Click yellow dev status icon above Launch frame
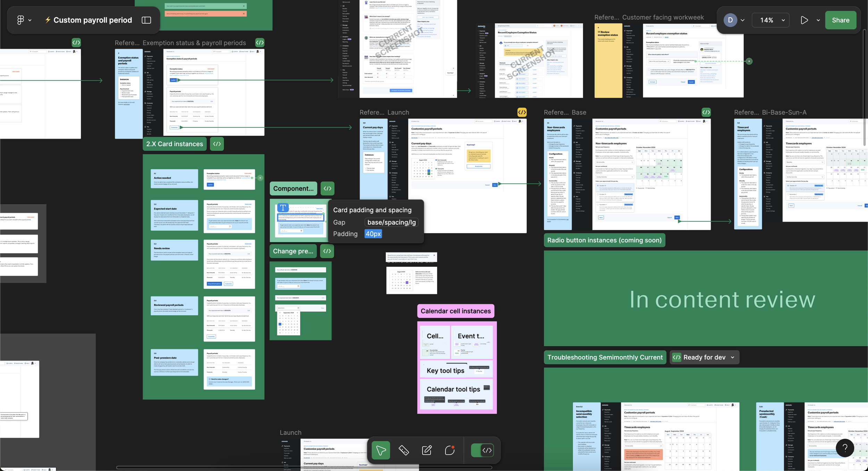Image resolution: width=868 pixels, height=471 pixels. [522, 112]
